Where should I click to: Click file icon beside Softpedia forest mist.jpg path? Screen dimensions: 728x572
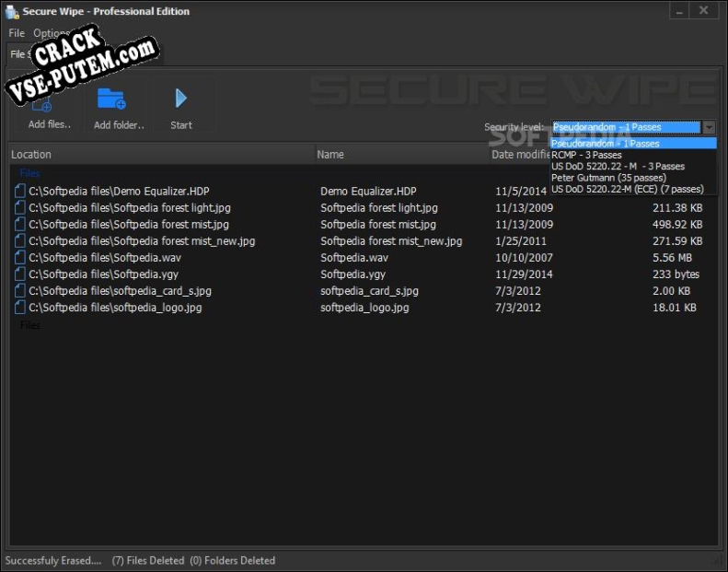point(19,225)
